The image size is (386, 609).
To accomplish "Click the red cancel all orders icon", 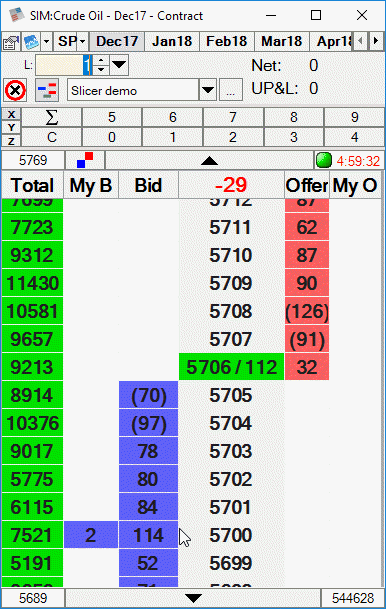I will coord(15,90).
